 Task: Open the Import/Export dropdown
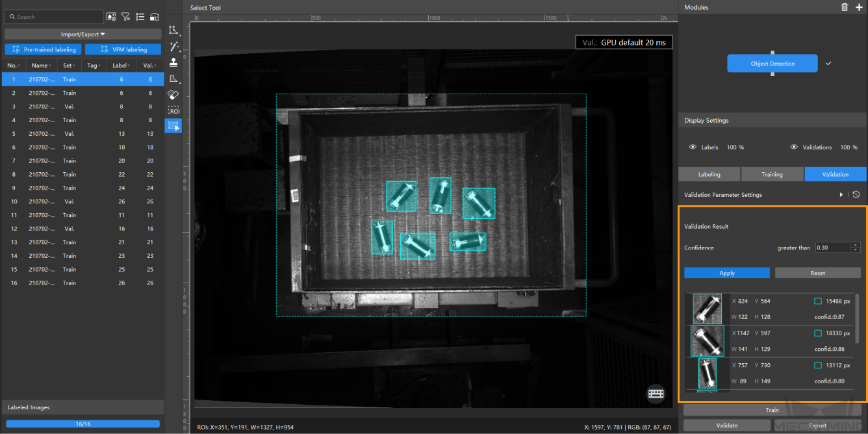[83, 34]
